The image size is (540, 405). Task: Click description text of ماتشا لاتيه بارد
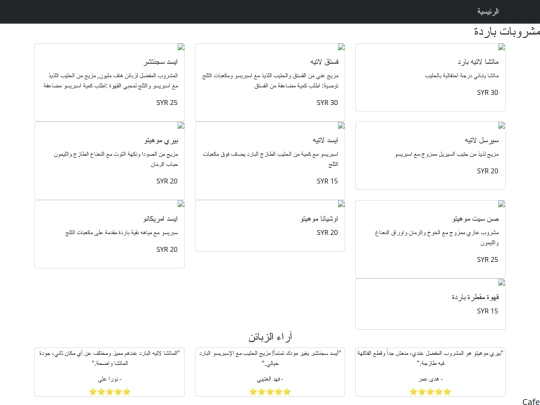(x=461, y=76)
